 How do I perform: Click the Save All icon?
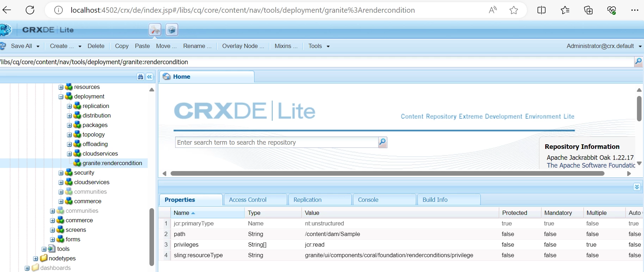point(3,46)
